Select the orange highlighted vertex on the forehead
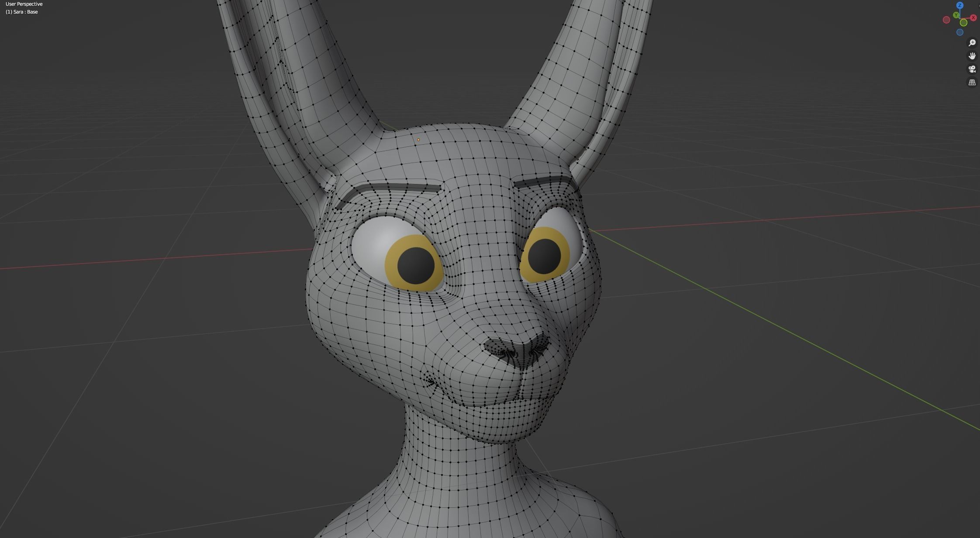 [x=418, y=140]
